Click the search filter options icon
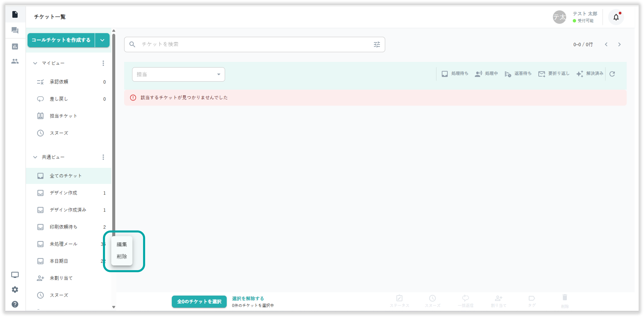This screenshot has height=317, width=644. [377, 45]
